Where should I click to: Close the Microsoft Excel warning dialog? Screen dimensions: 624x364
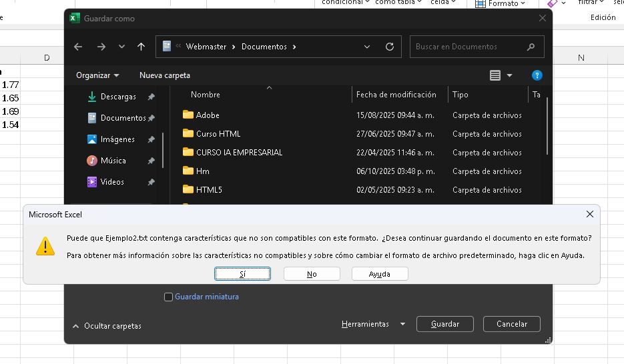590,214
